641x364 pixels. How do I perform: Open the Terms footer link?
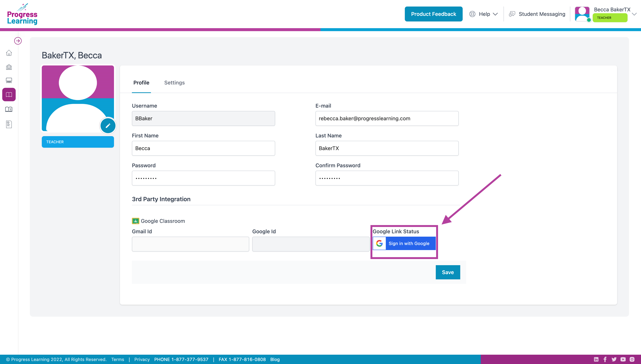(x=118, y=359)
